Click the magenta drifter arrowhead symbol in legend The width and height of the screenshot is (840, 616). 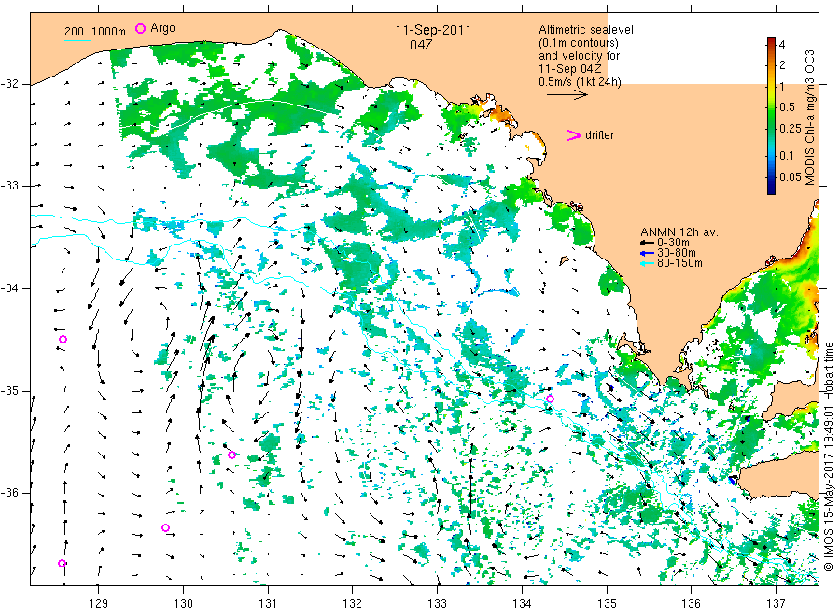(x=574, y=135)
